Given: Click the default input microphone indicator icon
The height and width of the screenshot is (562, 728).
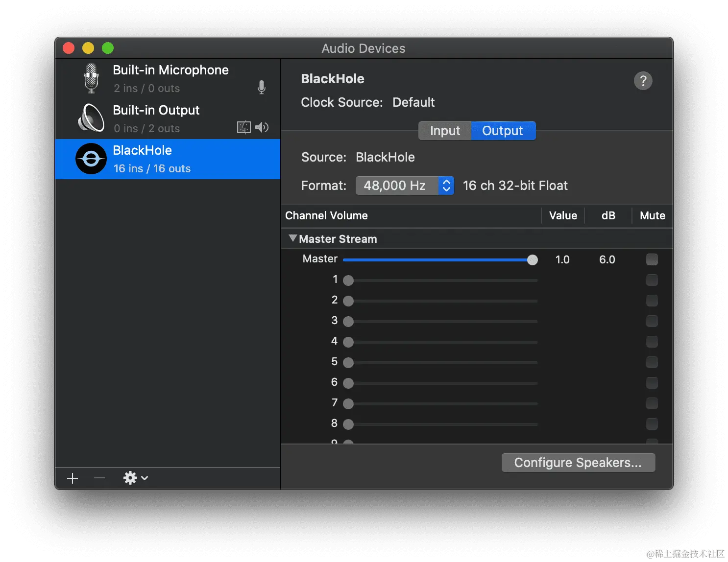Looking at the screenshot, I should pyautogui.click(x=262, y=87).
